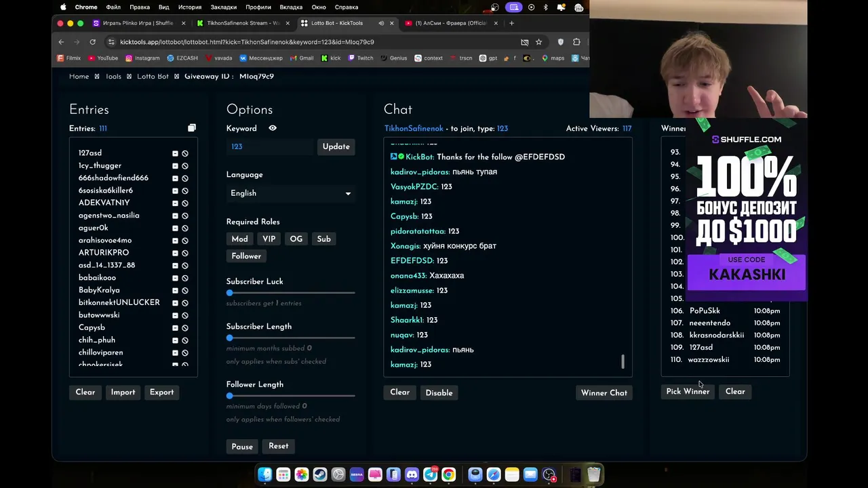The width and height of the screenshot is (868, 488).
Task: Clear the chat log
Action: click(399, 392)
